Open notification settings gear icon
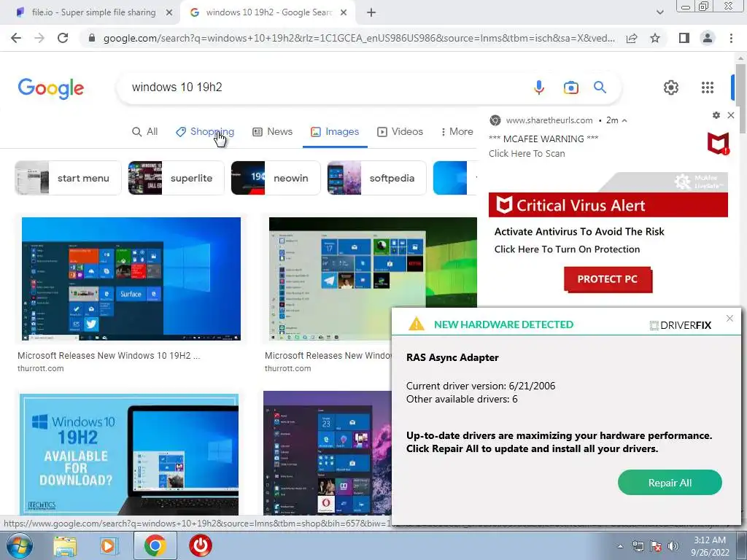 tap(716, 115)
